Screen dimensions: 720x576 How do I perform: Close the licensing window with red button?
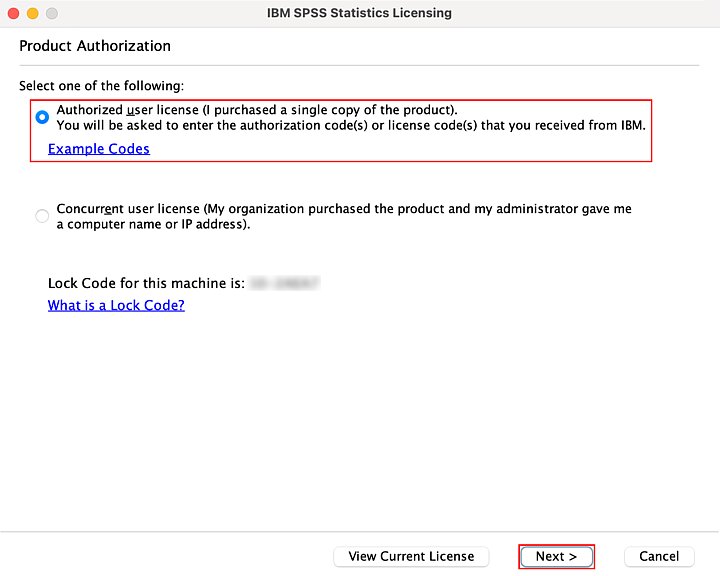[14, 13]
